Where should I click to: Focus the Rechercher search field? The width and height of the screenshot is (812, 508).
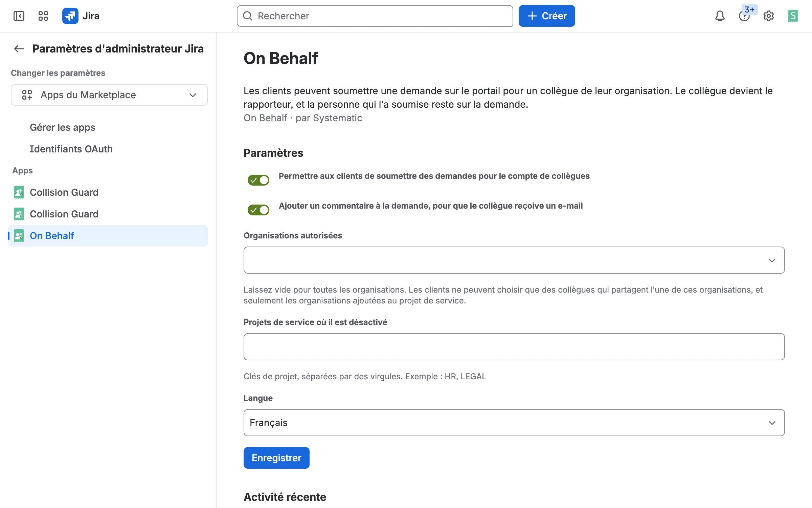tap(375, 16)
